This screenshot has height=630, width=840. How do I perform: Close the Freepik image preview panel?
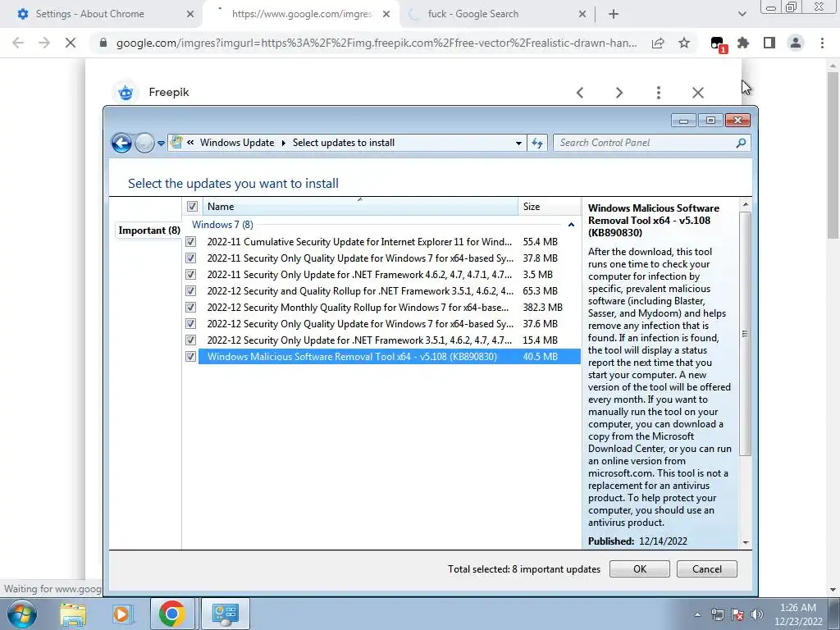click(697, 93)
